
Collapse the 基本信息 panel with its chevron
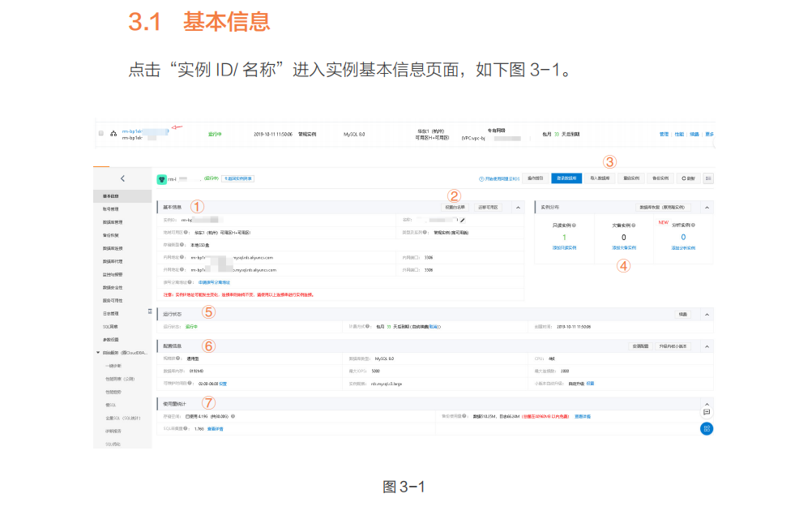(x=518, y=205)
